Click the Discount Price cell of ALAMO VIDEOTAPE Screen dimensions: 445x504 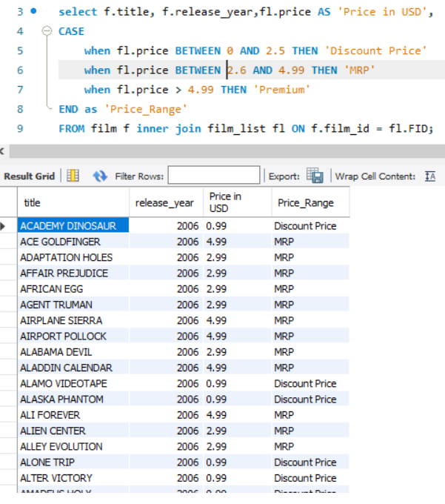tap(311, 383)
